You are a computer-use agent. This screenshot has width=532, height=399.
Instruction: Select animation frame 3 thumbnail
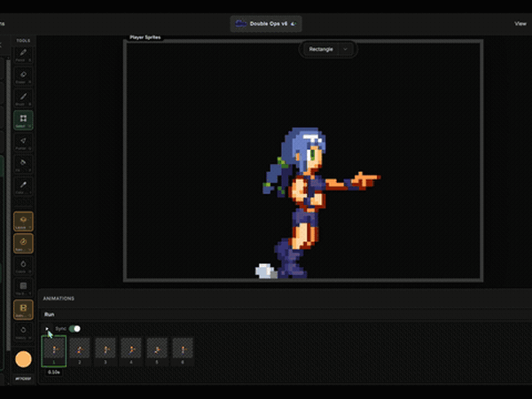[x=106, y=351]
